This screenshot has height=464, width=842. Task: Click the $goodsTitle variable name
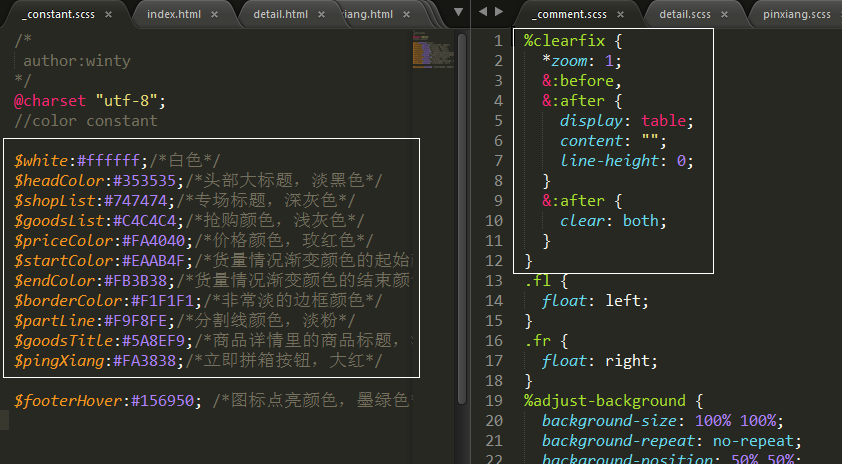[63, 341]
